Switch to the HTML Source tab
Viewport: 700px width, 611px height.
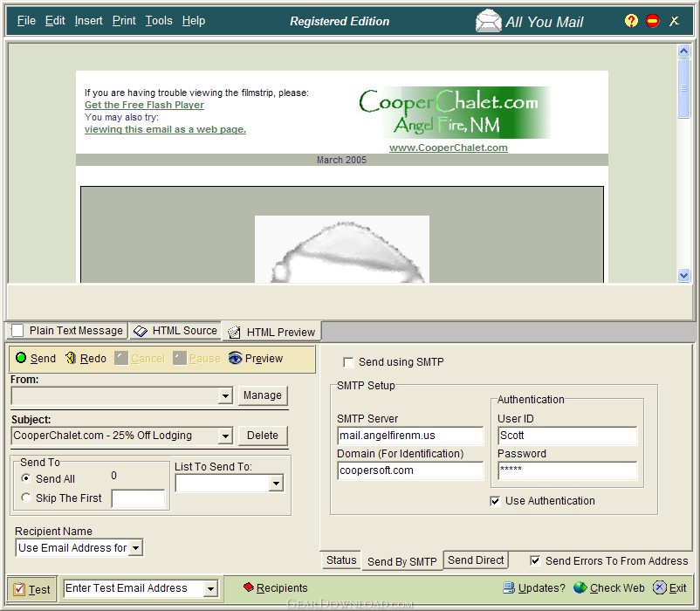[x=175, y=331]
